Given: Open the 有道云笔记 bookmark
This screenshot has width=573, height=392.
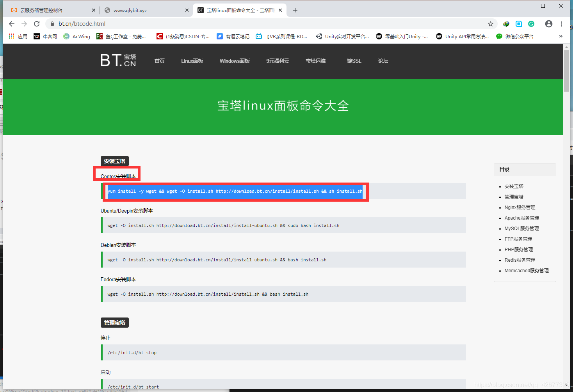Looking at the screenshot, I should (233, 36).
